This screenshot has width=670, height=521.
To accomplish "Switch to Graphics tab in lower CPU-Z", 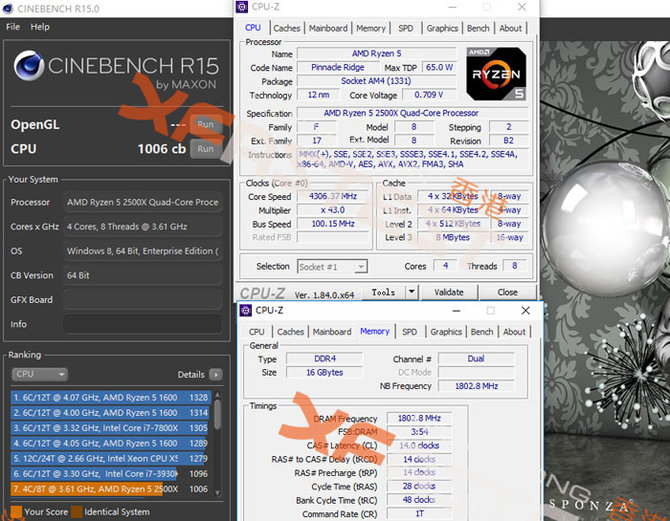I will [x=446, y=332].
